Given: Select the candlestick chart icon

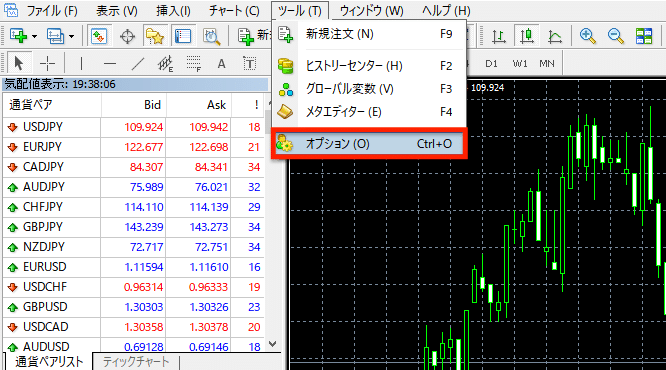Looking at the screenshot, I should 527,36.
